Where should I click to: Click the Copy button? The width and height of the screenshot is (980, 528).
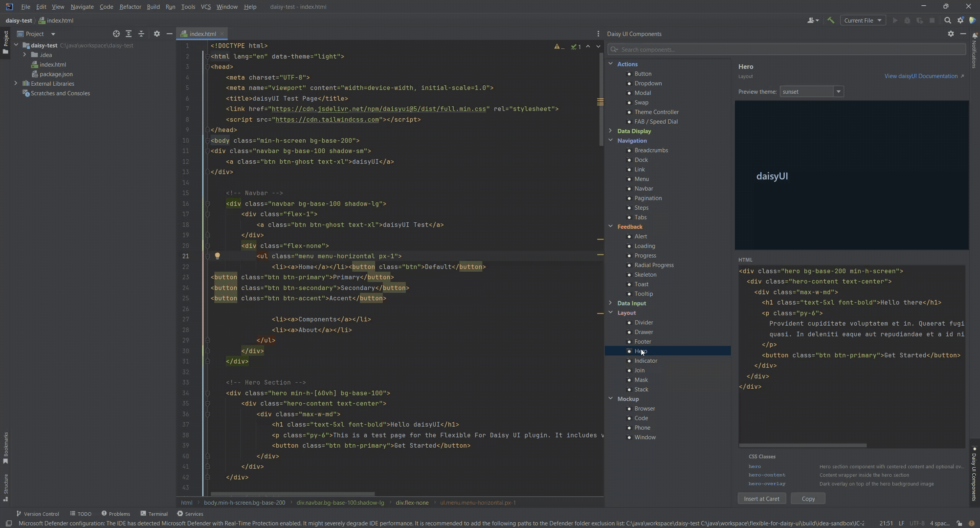(808, 499)
